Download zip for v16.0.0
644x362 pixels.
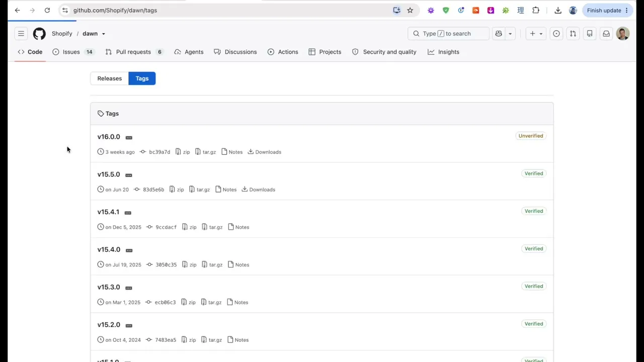coord(183,152)
